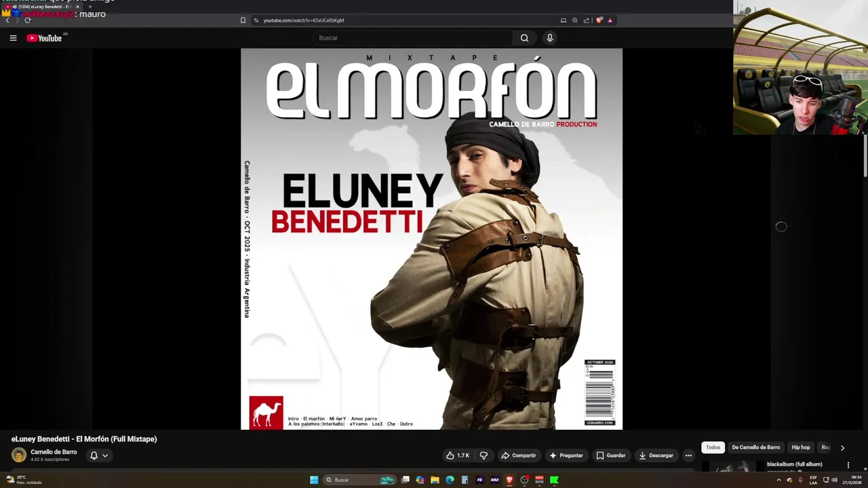This screenshot has height=488, width=868.
Task: Go to the YouTube home logo
Action: (x=44, y=38)
